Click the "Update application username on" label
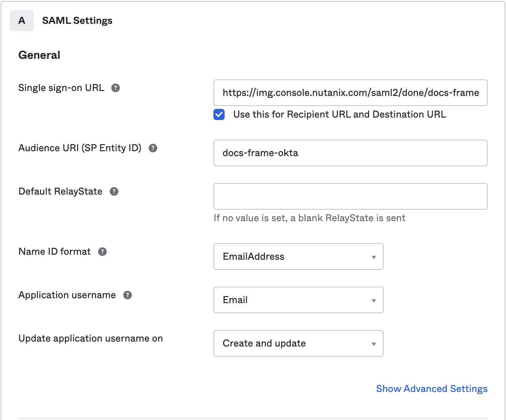506x420 pixels. pos(90,338)
